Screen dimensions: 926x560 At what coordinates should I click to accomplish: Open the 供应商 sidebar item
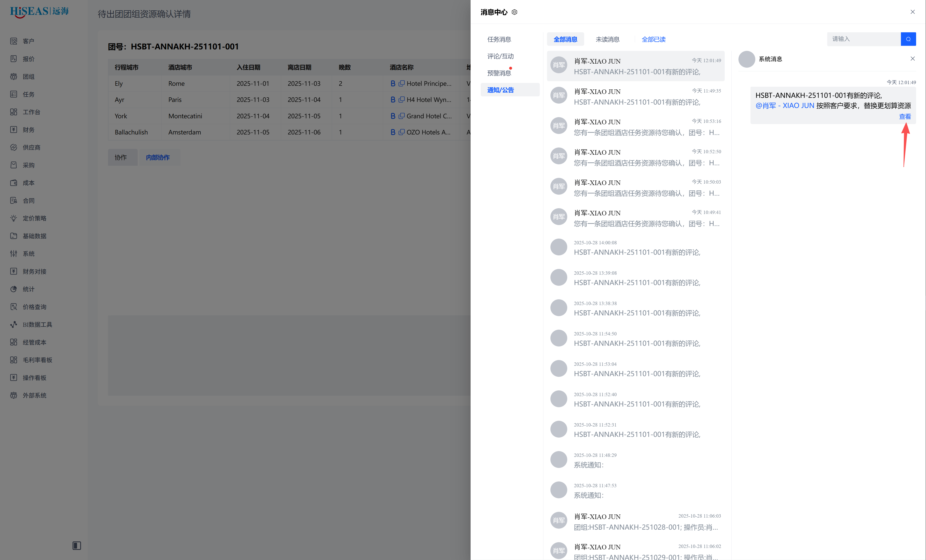coord(31,147)
